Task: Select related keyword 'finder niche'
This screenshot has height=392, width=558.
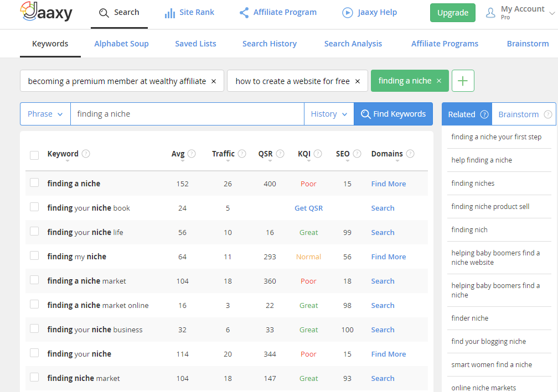Action: [470, 318]
